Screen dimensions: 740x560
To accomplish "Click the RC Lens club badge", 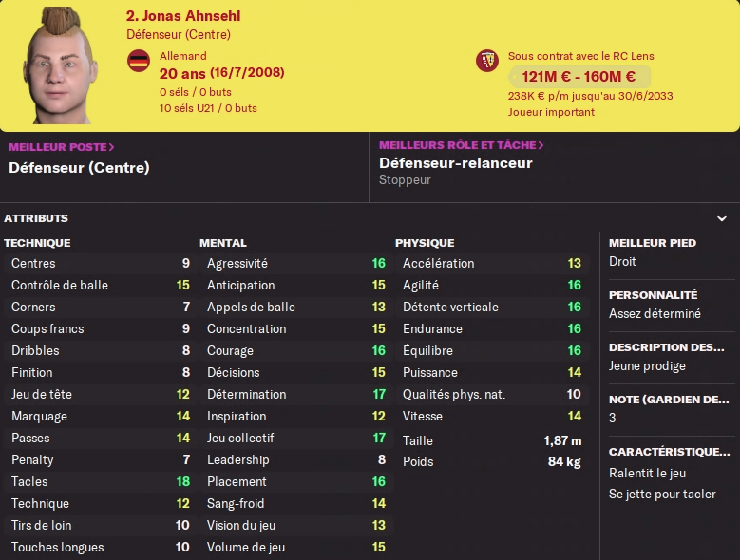I will point(487,62).
